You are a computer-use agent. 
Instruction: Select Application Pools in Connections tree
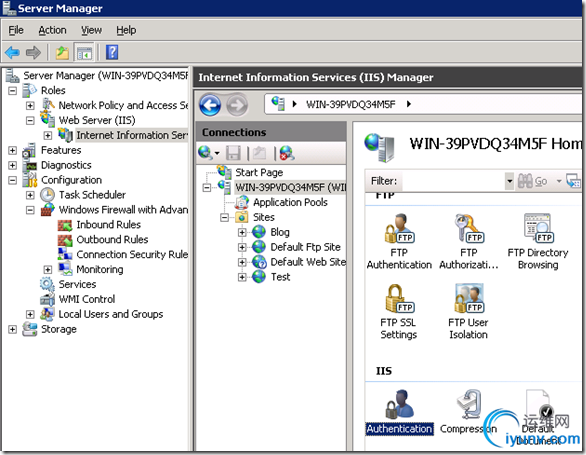[290, 202]
